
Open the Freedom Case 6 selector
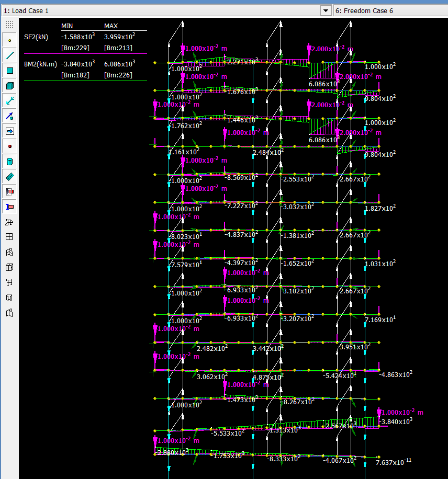[x=390, y=10]
